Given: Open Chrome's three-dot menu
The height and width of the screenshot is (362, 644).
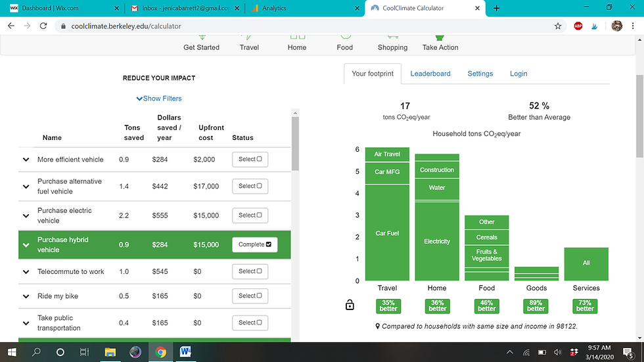Looking at the screenshot, I should pyautogui.click(x=632, y=26).
